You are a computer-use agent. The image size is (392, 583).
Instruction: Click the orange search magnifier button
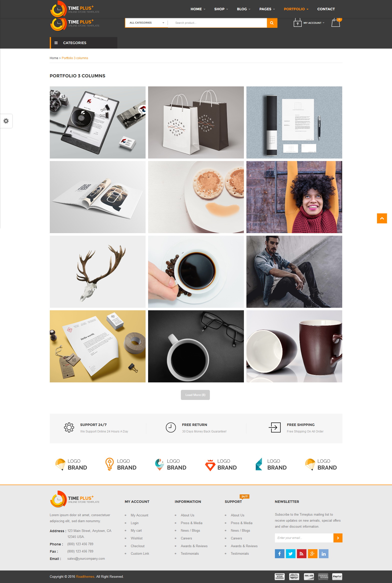point(272,23)
